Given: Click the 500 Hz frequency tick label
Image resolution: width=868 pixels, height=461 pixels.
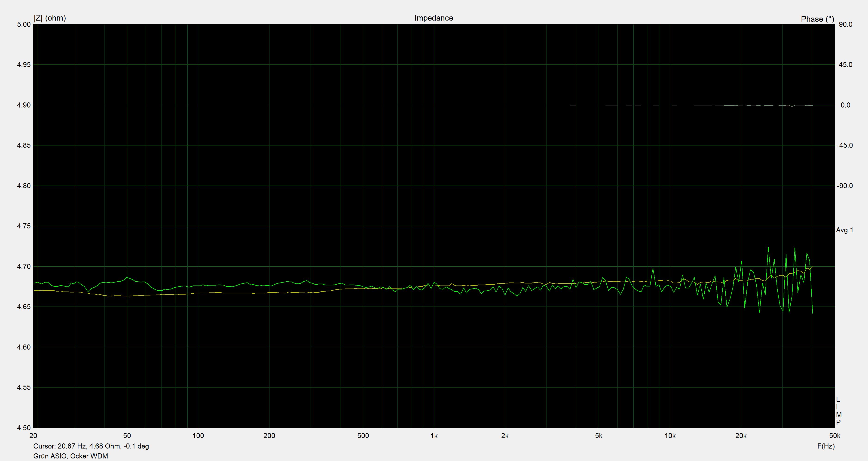Looking at the screenshot, I should (x=363, y=436).
